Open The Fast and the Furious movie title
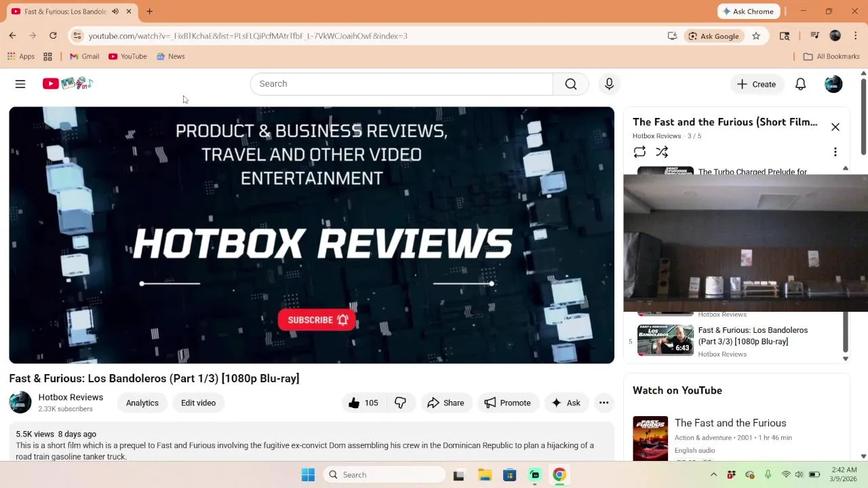Viewport: 868px width, 488px height. pyautogui.click(x=730, y=423)
